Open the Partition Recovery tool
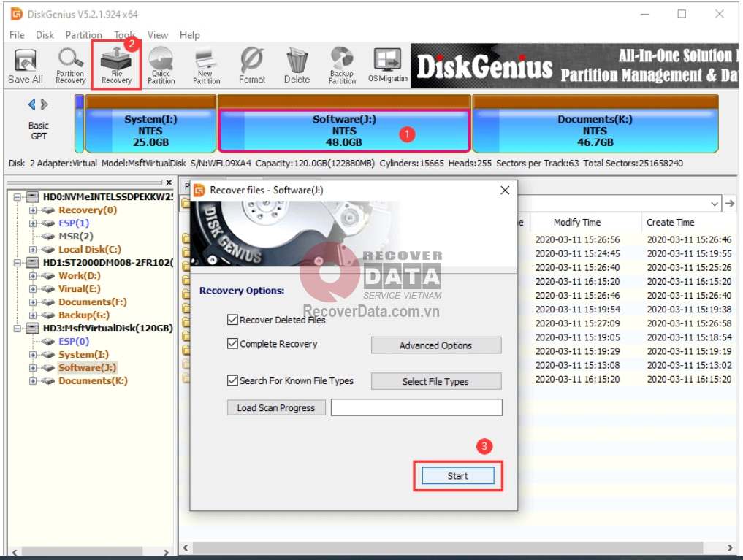The height and width of the screenshot is (560, 743). pos(71,66)
